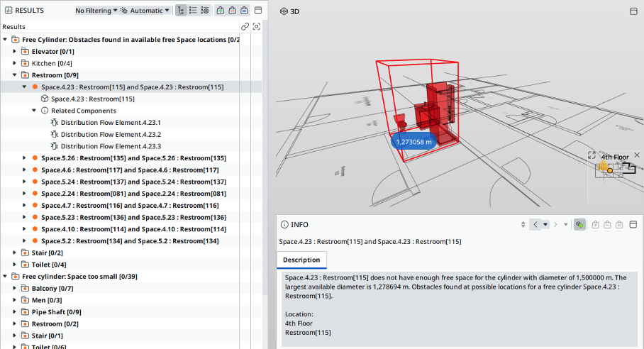Image resolution: width=644 pixels, height=349 pixels.
Task: Switch results to hierarchical tree view
Action: (x=181, y=10)
